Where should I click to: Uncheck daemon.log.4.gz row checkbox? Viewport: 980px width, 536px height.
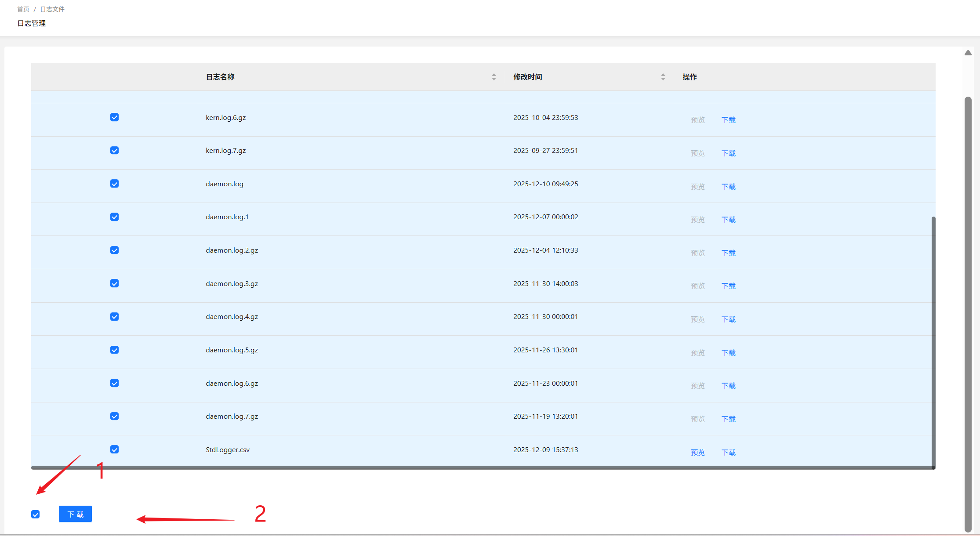point(114,317)
